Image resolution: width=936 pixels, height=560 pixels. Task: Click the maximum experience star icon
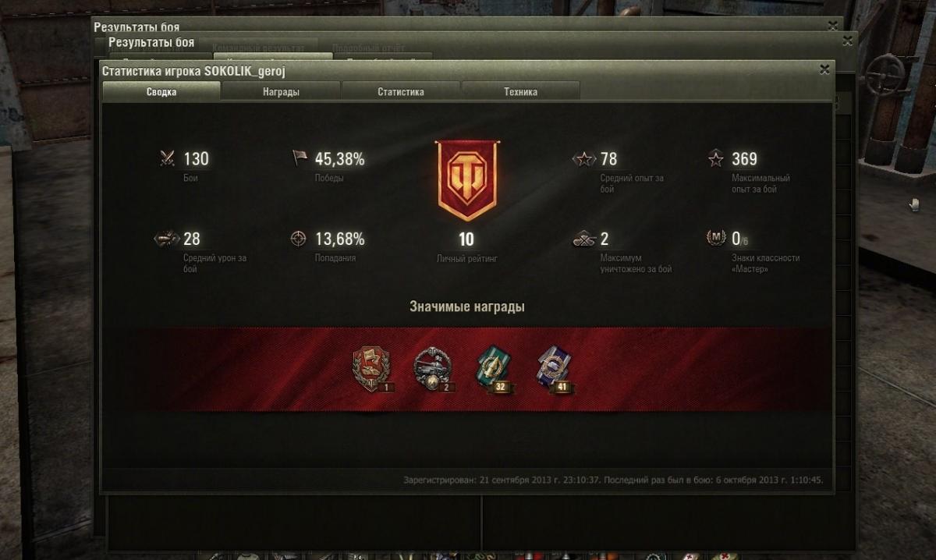tap(715, 159)
